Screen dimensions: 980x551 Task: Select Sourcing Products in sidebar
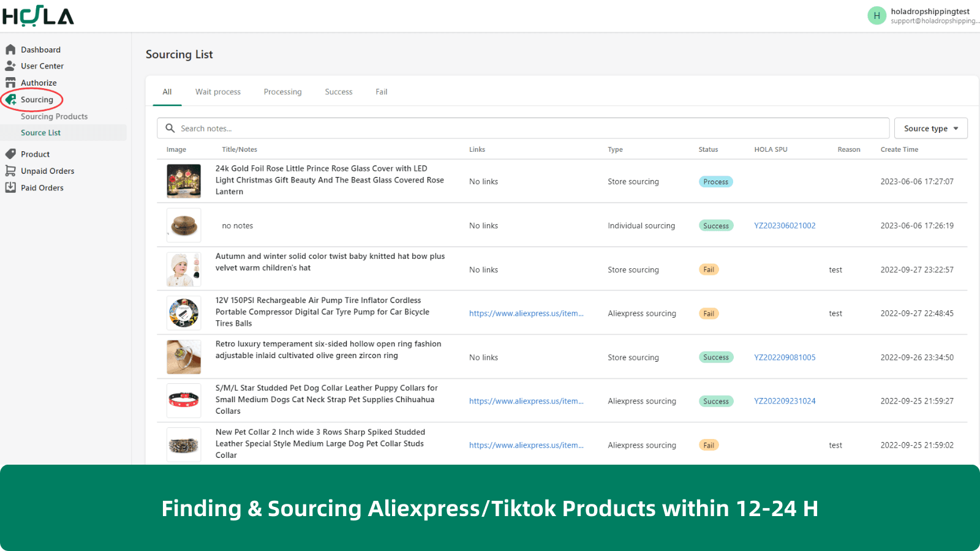54,116
